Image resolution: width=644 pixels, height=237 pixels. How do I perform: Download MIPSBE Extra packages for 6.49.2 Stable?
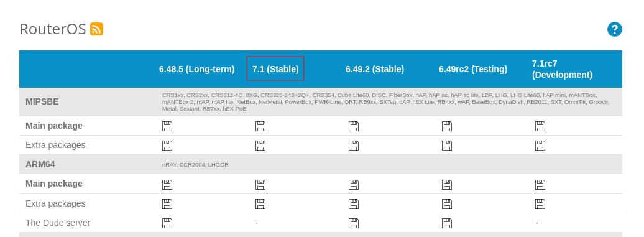(x=354, y=146)
